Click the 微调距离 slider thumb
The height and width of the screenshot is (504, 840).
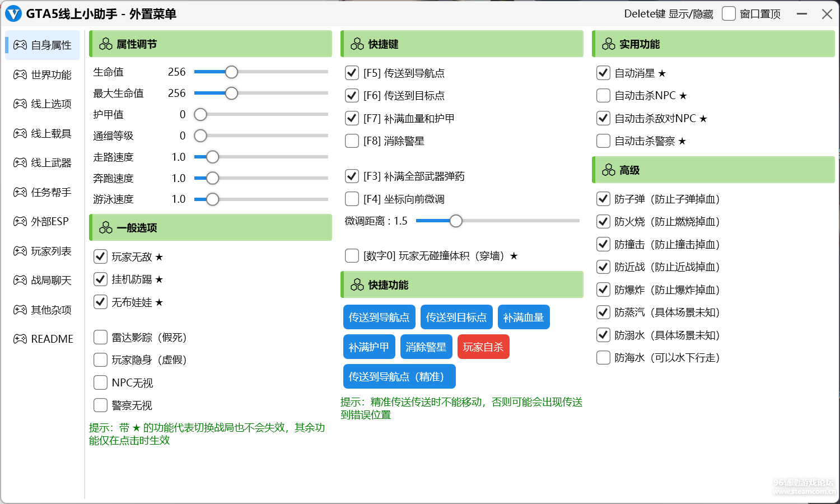click(x=456, y=221)
